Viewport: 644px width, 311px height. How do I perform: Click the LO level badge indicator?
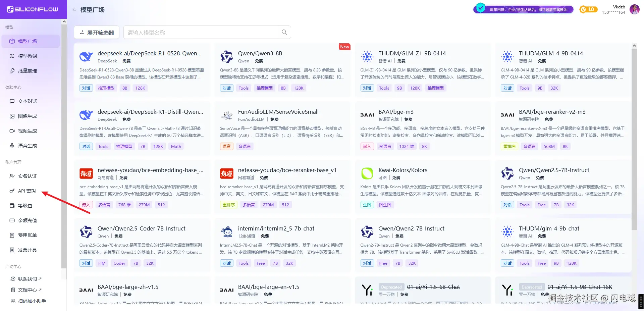(x=588, y=9)
